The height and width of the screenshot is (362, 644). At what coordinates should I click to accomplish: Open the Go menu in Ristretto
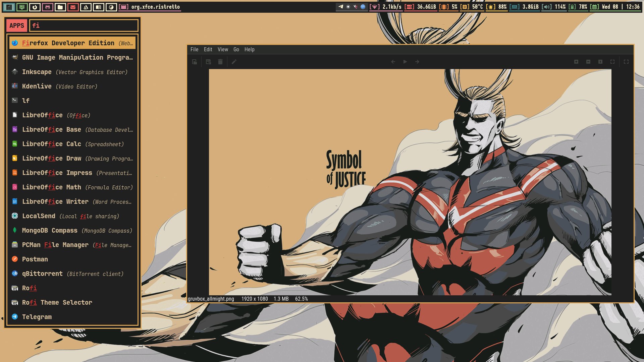(x=236, y=49)
